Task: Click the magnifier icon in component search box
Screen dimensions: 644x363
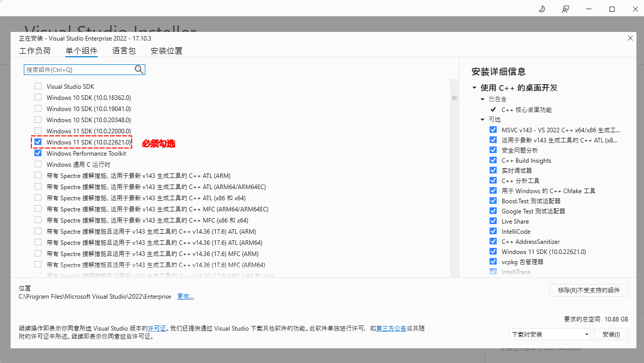Action: coord(139,69)
